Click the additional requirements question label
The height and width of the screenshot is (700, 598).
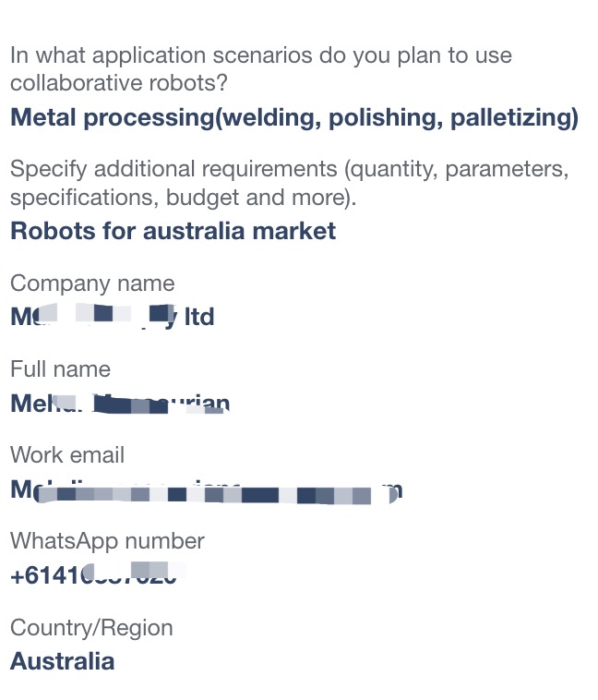point(290,183)
